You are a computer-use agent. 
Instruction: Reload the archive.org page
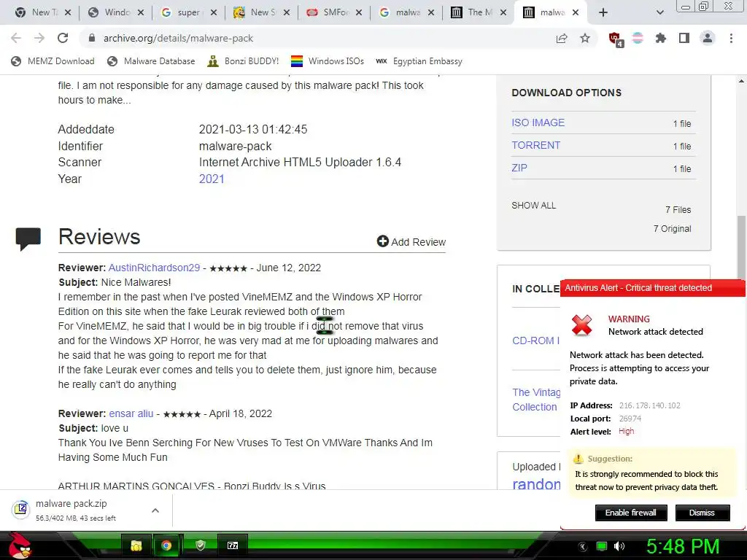coord(63,38)
